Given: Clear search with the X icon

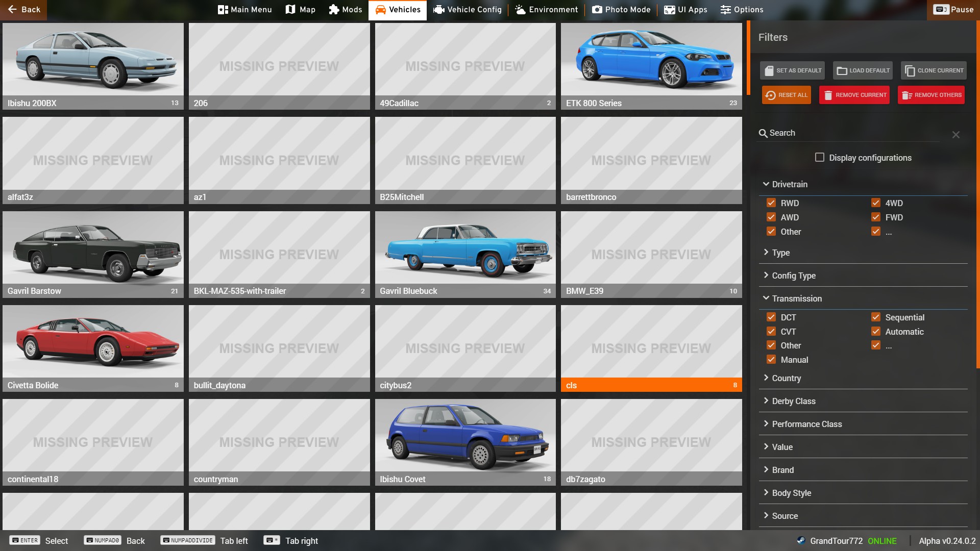Looking at the screenshot, I should pos(956,135).
